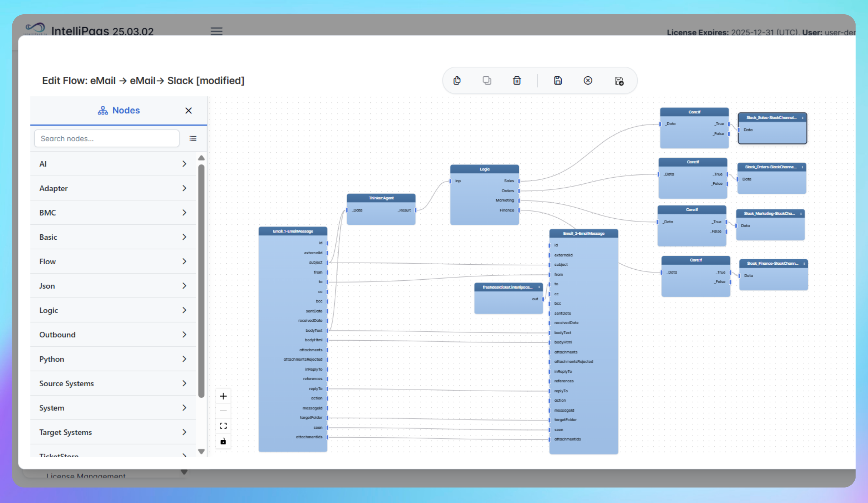Close the Nodes panel
The image size is (868, 503).
[x=188, y=110]
